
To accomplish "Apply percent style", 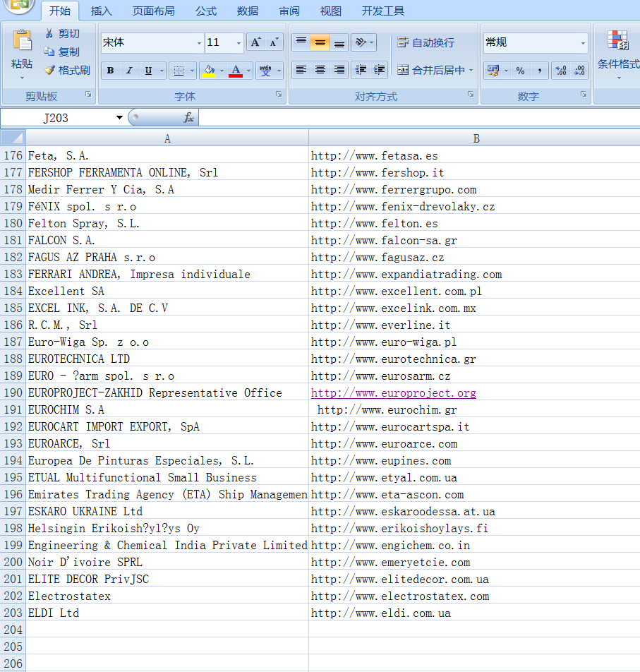I will [x=520, y=71].
